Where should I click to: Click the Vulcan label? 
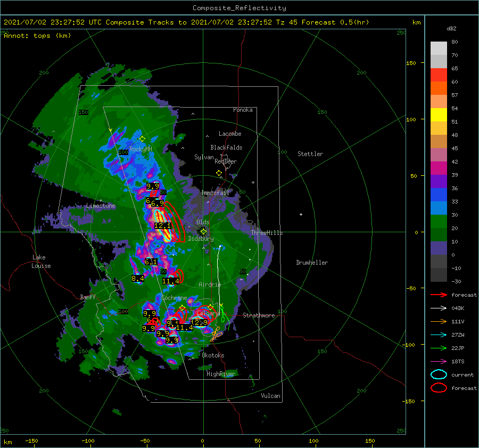(x=270, y=396)
